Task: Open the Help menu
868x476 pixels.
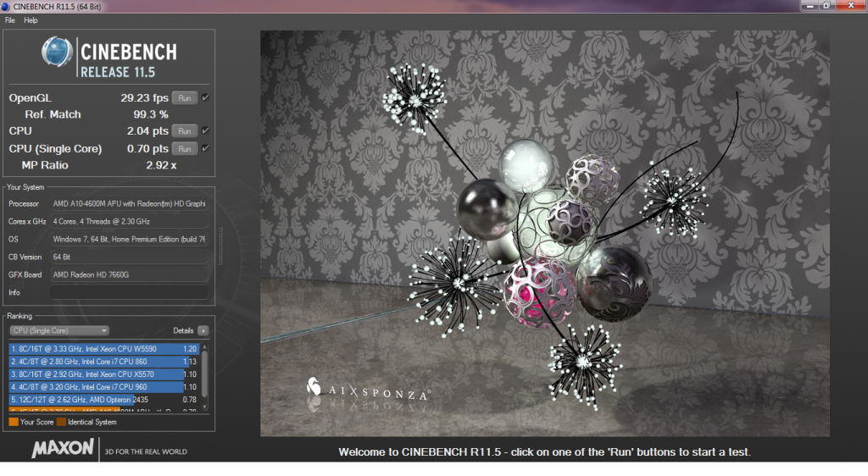Action: click(31, 20)
